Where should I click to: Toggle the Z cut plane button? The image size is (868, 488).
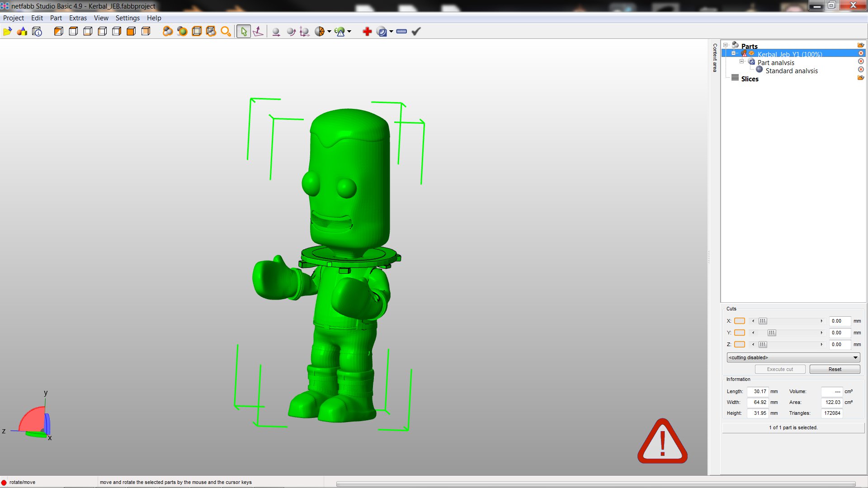740,345
